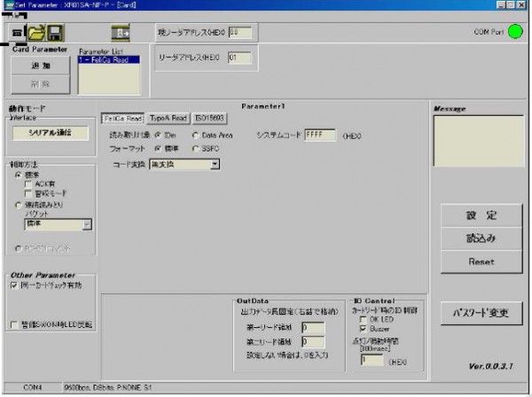
Task: Click the application icon in title bar
Action: tap(6, 5)
